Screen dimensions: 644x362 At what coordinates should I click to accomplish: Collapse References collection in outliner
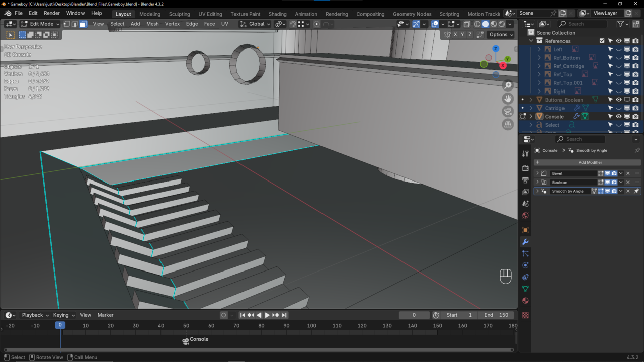point(531,41)
